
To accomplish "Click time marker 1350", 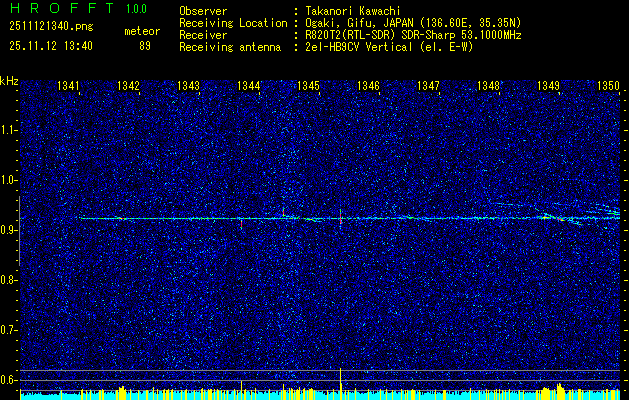I will pyautogui.click(x=609, y=85).
